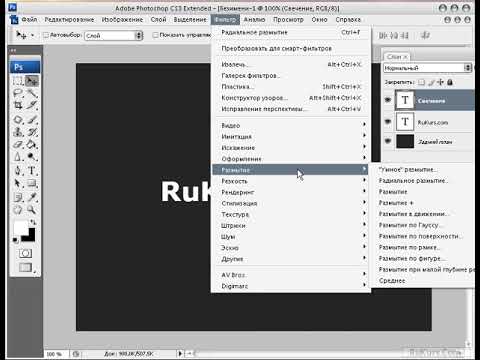Viewport: 480px width, 360px height.
Task: Choose Галерея фильтров menu entry
Action: coord(290,76)
